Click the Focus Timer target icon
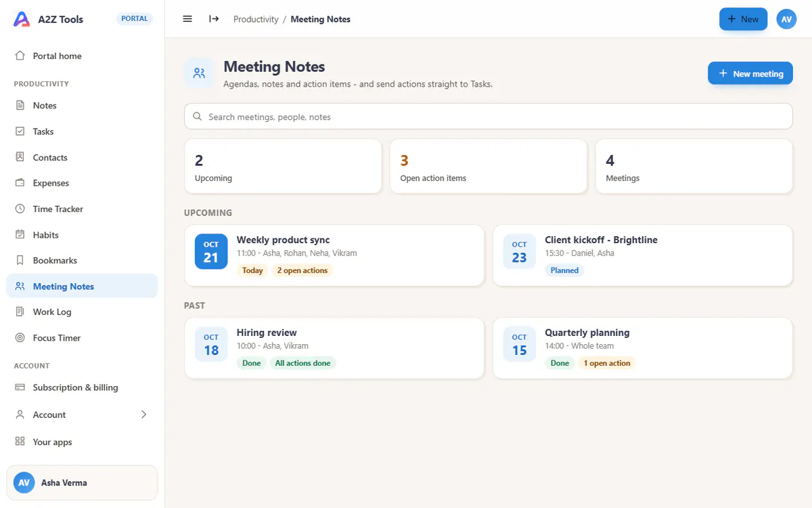This screenshot has height=508, width=812. (x=20, y=337)
